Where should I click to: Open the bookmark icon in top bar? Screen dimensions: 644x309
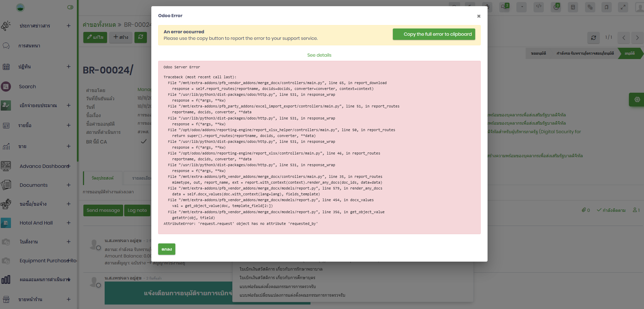(606, 7)
